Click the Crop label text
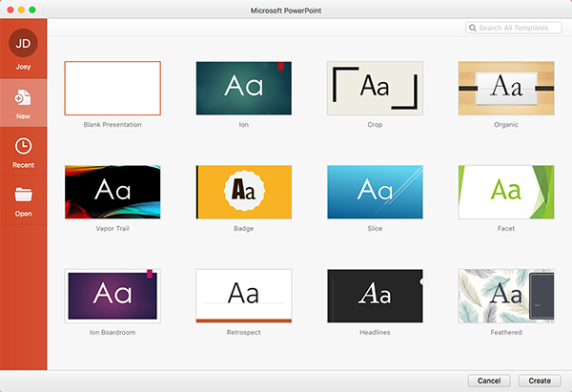This screenshot has height=392, width=572. click(x=375, y=124)
